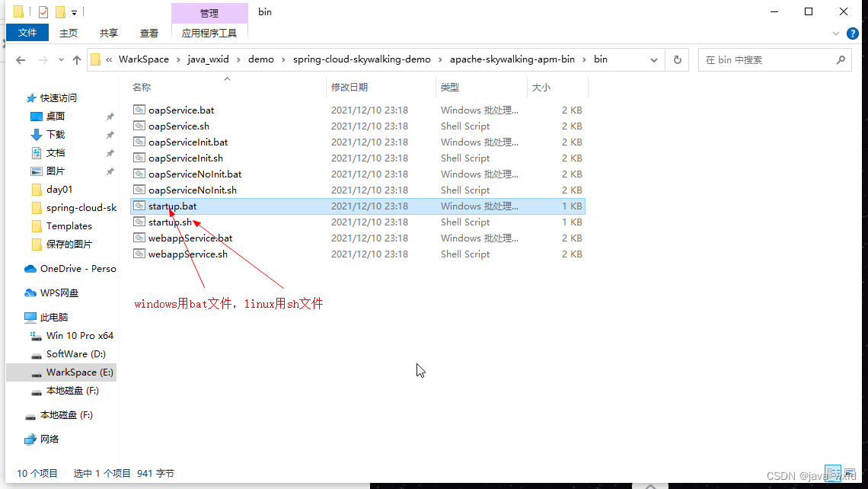Select the startup.sh file name

(170, 222)
